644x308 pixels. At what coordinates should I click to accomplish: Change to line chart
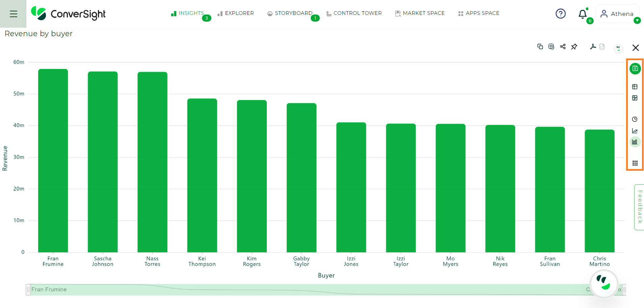tap(635, 131)
